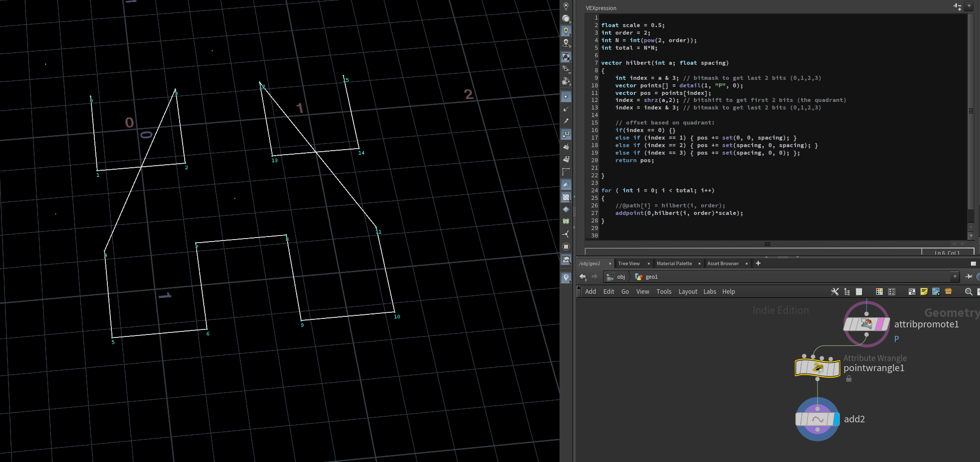Click the checkered background image icon

pyautogui.click(x=566, y=197)
